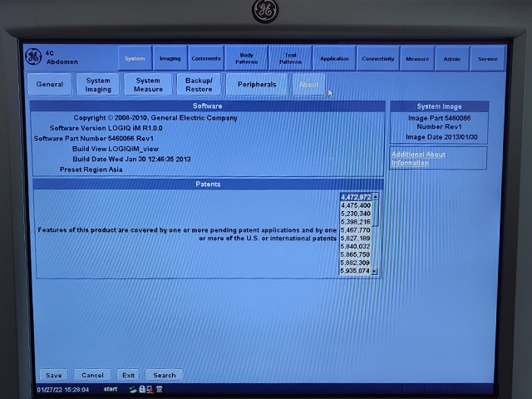Click the patent list scroll up arrow
This screenshot has width=532, height=399.
pyautogui.click(x=375, y=196)
